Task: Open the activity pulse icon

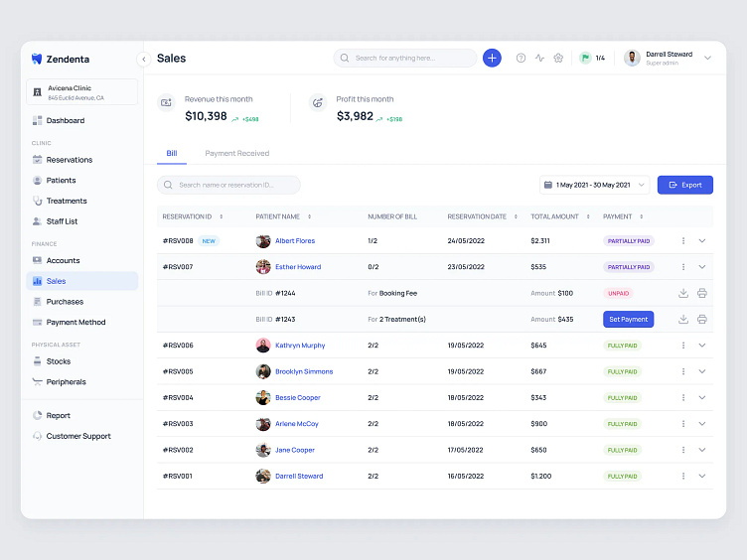Action: click(539, 59)
